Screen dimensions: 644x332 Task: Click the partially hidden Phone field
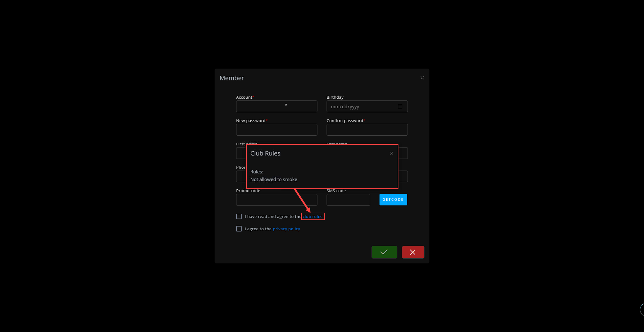[241, 176]
